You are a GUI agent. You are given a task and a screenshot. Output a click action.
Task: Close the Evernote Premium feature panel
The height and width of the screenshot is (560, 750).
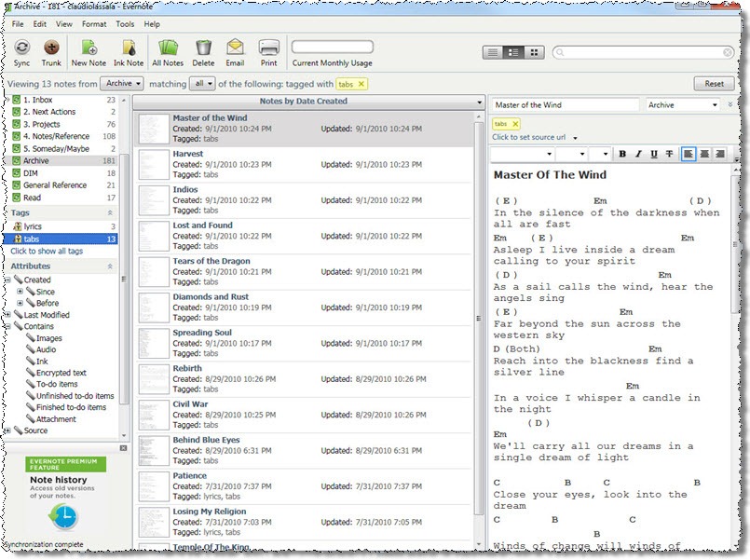point(123,448)
